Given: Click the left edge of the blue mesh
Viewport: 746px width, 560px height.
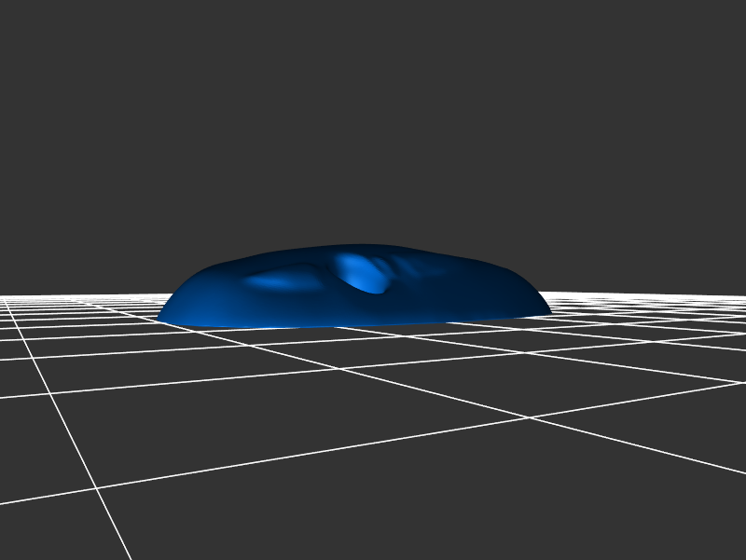Looking at the screenshot, I should tap(168, 311).
